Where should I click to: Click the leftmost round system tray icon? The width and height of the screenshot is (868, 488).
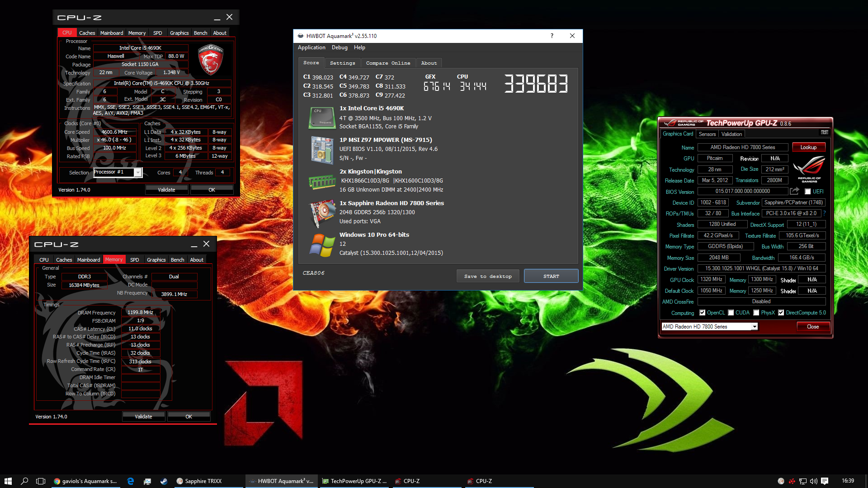click(781, 481)
